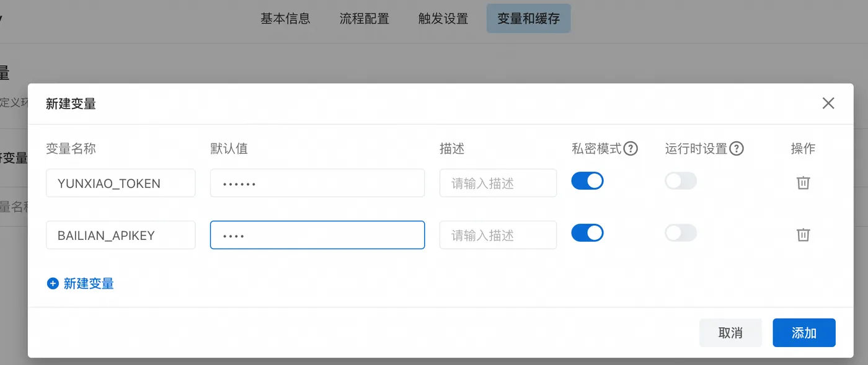The width and height of the screenshot is (868, 365).
Task: Click the 新建变量 link text
Action: pyautogui.click(x=89, y=284)
